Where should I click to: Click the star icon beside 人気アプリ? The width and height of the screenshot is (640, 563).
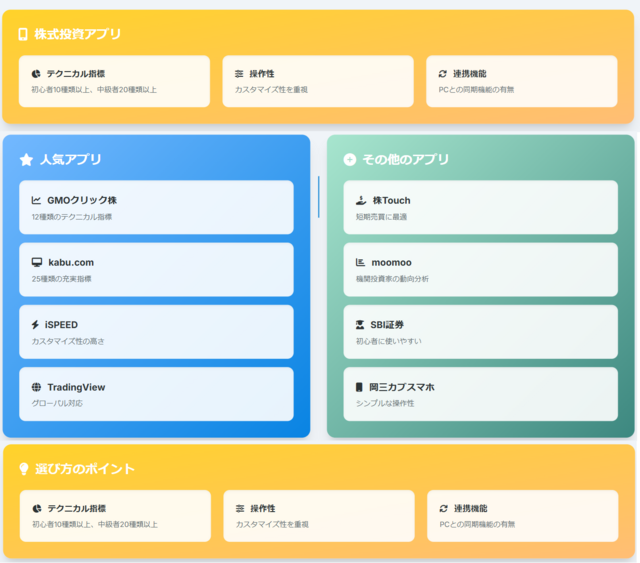[26, 160]
